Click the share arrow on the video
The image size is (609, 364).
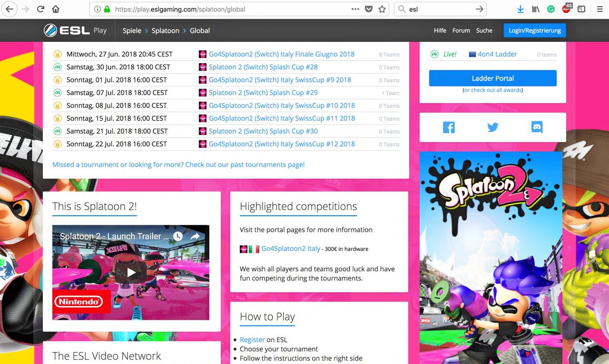coord(195,236)
